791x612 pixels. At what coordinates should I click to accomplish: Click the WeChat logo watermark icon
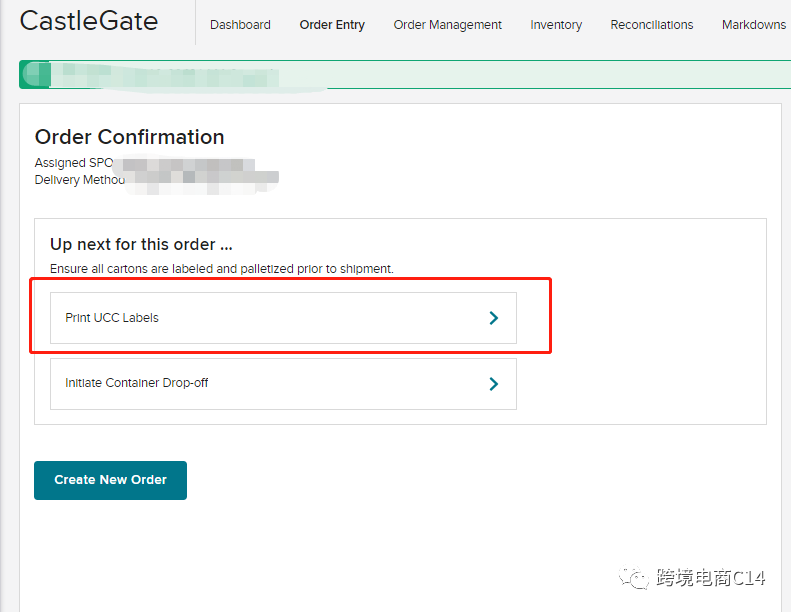click(633, 577)
